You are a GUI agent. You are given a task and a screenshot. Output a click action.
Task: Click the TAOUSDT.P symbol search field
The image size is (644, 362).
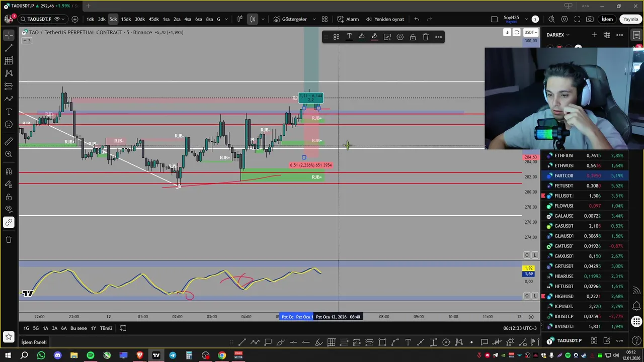coord(36,19)
